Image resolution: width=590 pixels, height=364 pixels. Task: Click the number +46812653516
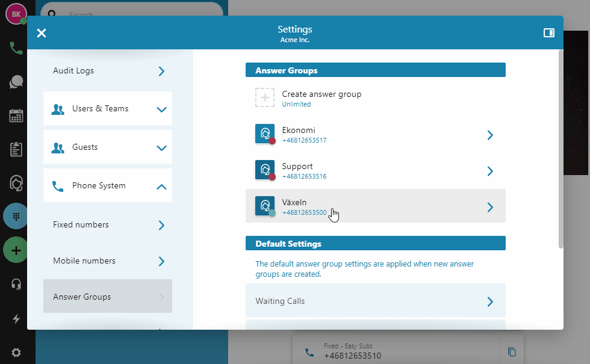click(x=304, y=176)
